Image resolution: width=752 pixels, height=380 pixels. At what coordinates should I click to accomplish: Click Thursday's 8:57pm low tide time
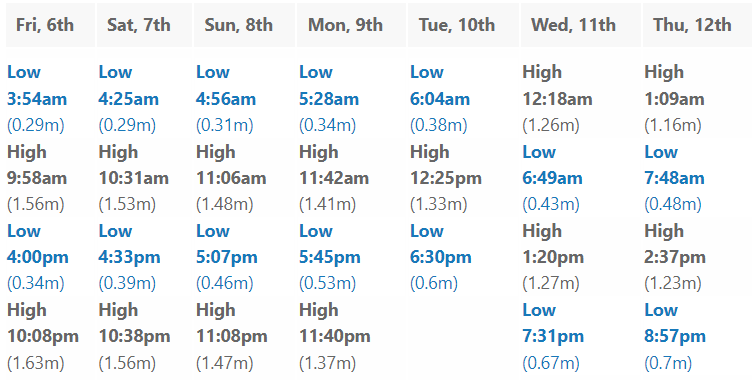click(x=675, y=336)
